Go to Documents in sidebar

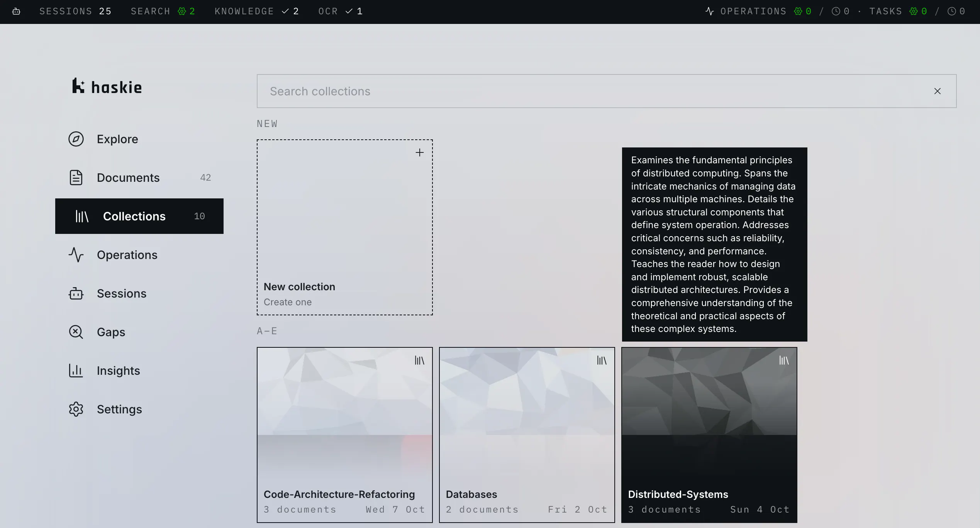tap(139, 178)
